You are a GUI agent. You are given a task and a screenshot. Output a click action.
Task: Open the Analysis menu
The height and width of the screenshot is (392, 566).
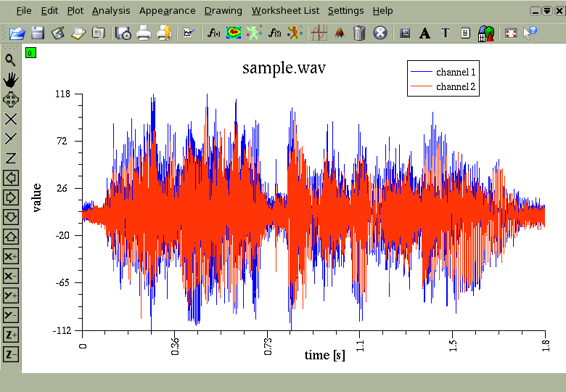pyautogui.click(x=111, y=11)
